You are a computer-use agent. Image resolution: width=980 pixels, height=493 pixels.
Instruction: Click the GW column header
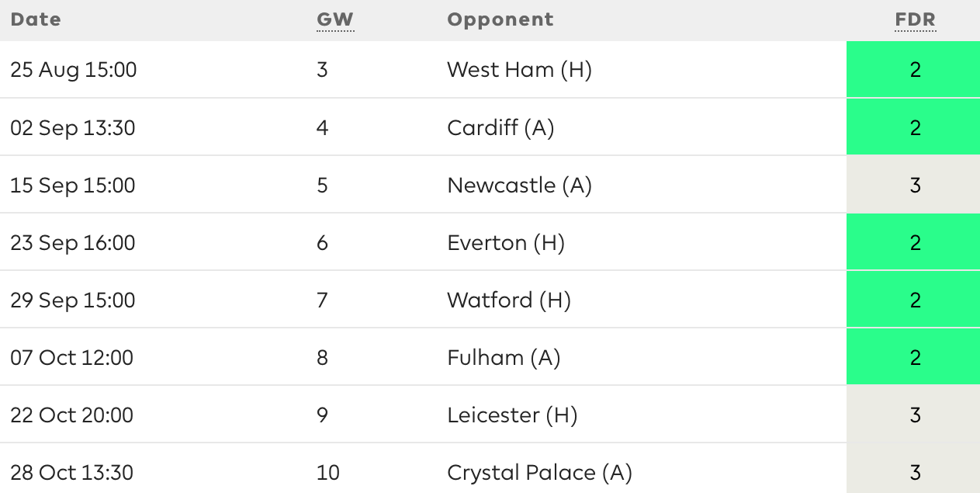(x=335, y=19)
